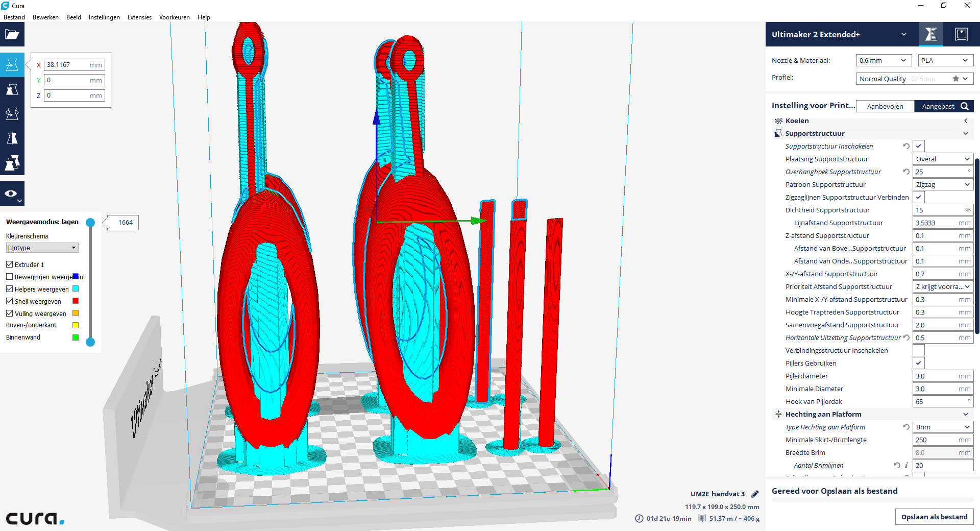Open the Extensies menu
This screenshot has width=980, height=531.
tap(139, 17)
